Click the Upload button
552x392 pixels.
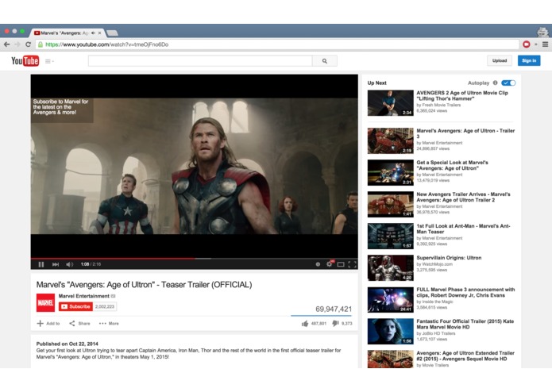point(500,60)
